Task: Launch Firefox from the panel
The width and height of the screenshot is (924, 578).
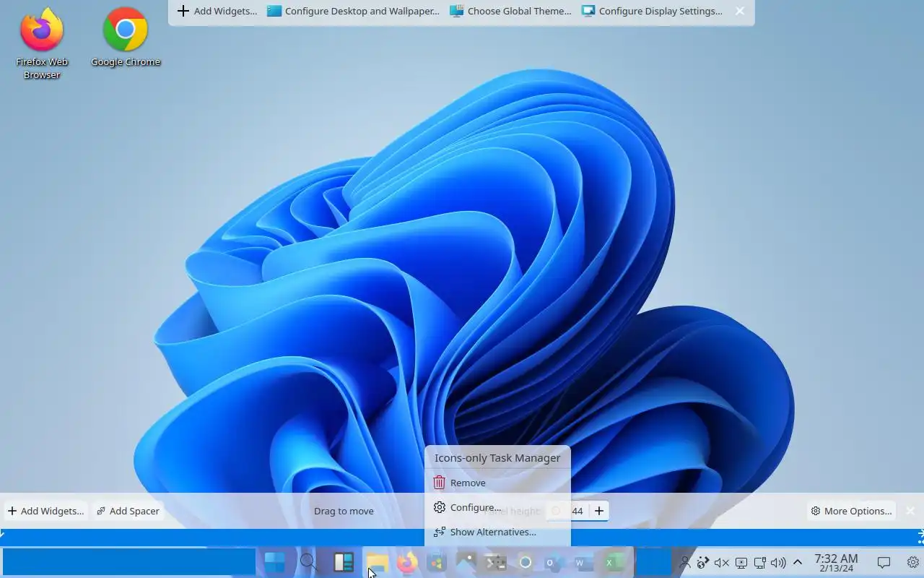Action: click(407, 562)
